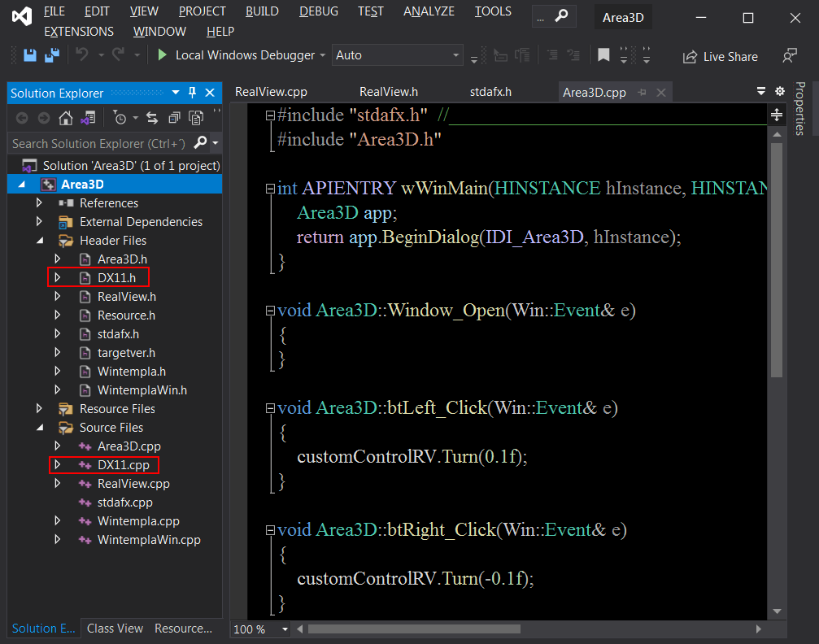Open Live Share collaboration

(x=721, y=56)
